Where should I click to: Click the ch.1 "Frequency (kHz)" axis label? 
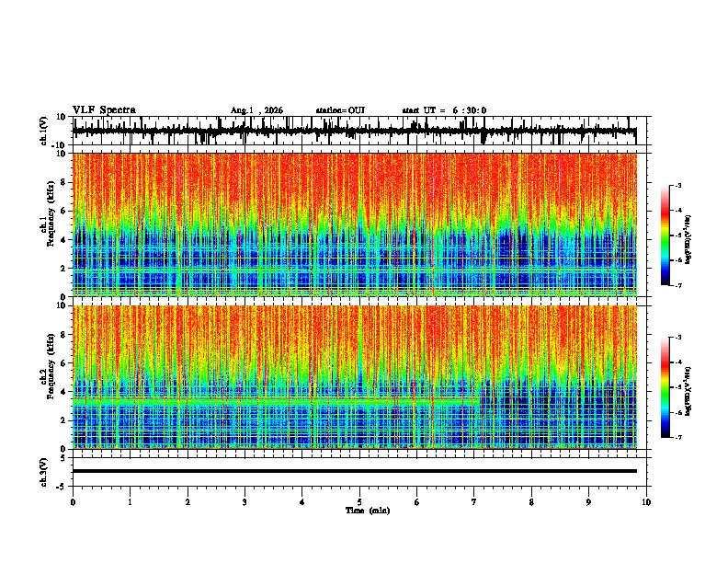pyautogui.click(x=51, y=214)
